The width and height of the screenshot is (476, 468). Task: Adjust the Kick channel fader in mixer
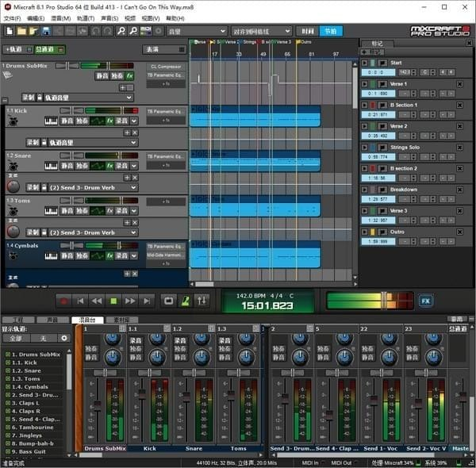[140, 393]
